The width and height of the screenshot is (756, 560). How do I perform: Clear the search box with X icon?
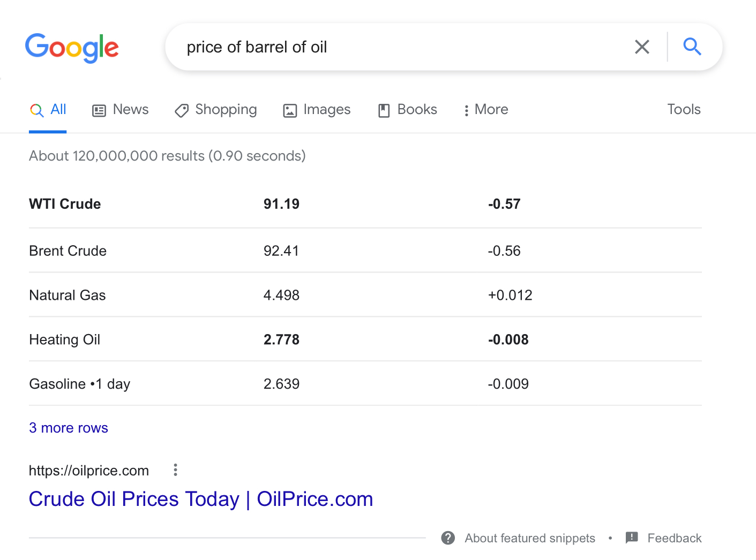pos(642,47)
